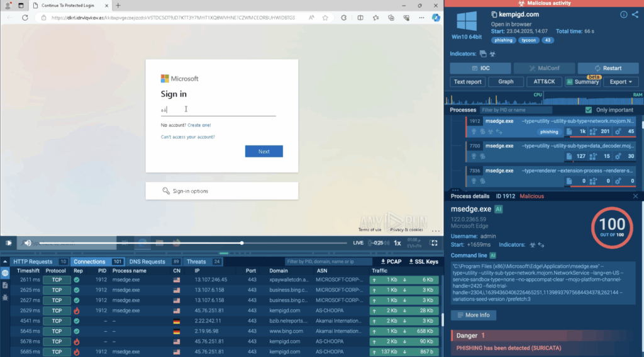Switch to the DNS Requests tab
The height and width of the screenshot is (357, 644).
pos(155,261)
